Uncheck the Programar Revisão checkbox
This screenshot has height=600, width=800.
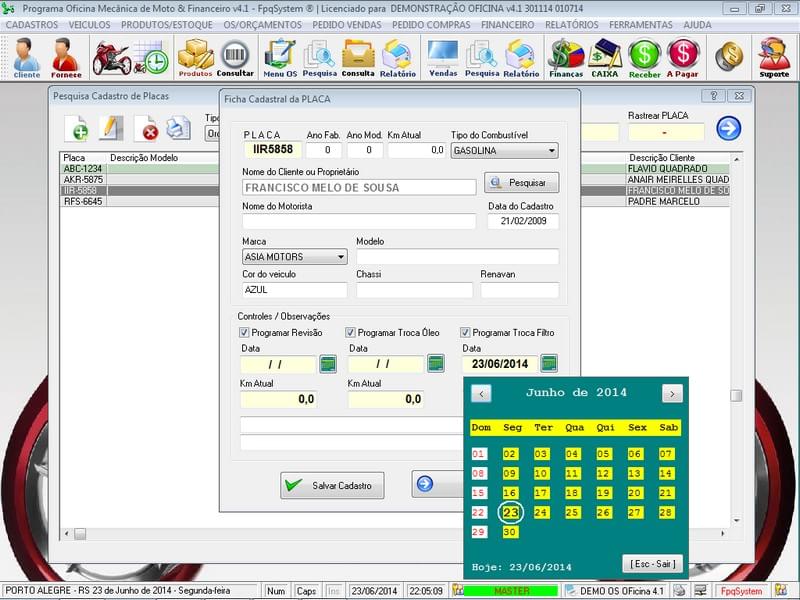tap(242, 331)
